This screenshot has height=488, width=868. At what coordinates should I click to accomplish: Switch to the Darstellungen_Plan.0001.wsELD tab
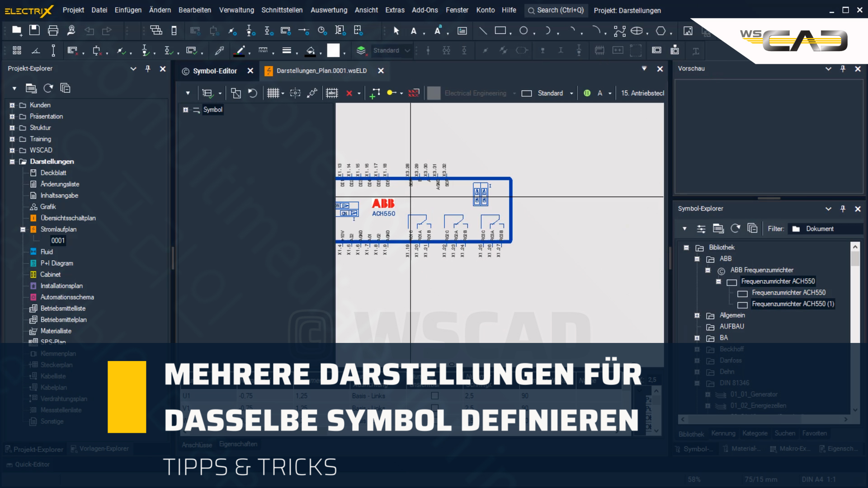[316, 71]
